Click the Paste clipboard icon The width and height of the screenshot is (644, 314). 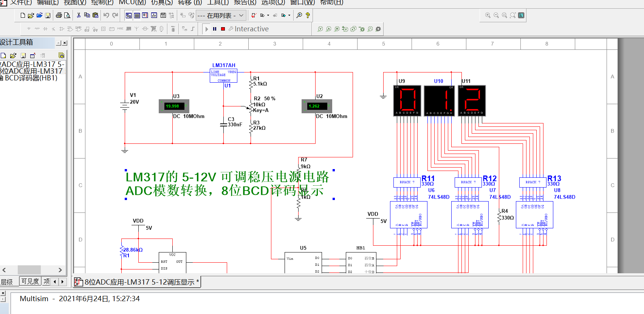pyautogui.click(x=95, y=15)
